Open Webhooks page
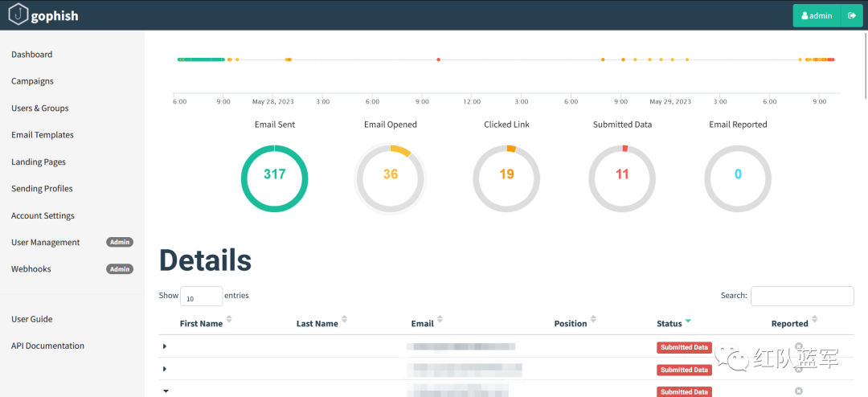 click(31, 268)
